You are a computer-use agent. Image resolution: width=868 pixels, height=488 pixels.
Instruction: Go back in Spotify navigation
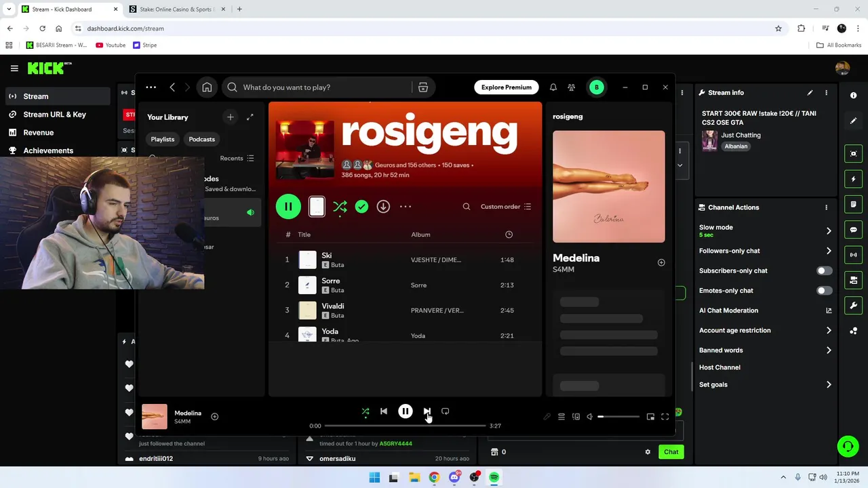click(x=172, y=87)
